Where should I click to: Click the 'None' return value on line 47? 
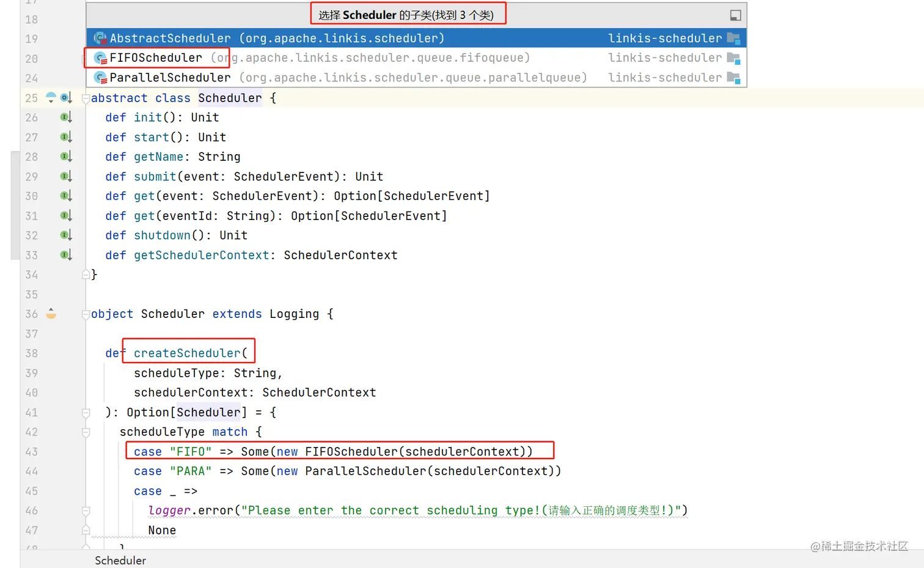point(162,530)
